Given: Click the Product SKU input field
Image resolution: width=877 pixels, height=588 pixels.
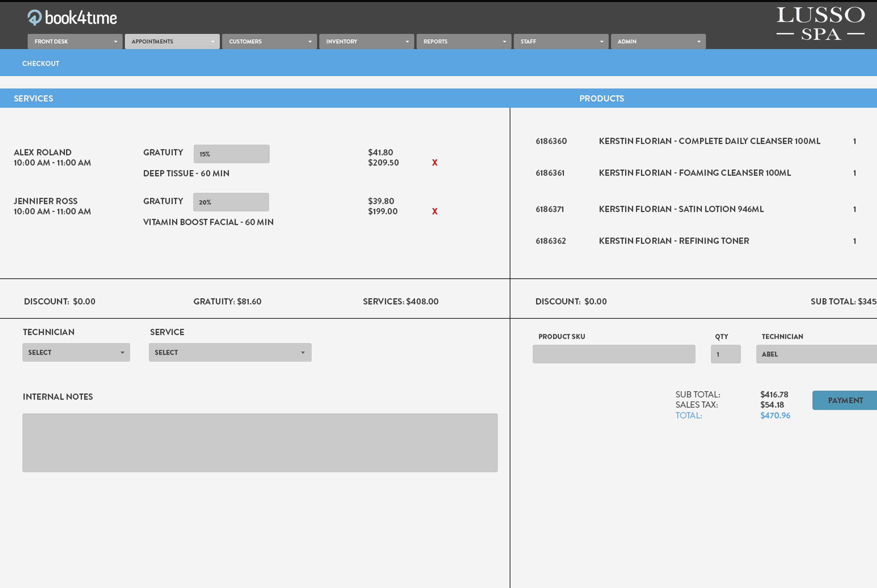Looking at the screenshot, I should [x=614, y=354].
